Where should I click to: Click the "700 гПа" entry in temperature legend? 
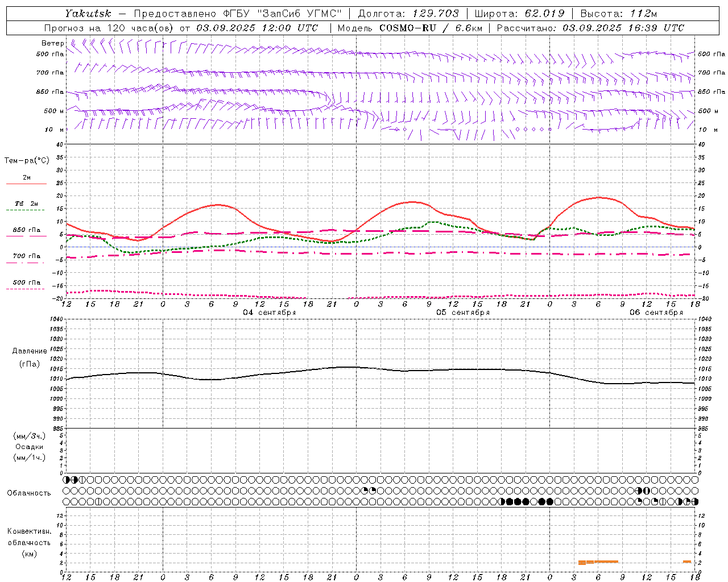(27, 256)
